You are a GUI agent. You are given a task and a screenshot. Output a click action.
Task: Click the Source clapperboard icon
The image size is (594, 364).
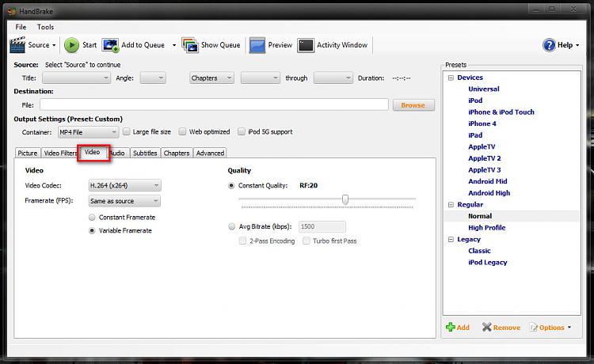point(17,45)
